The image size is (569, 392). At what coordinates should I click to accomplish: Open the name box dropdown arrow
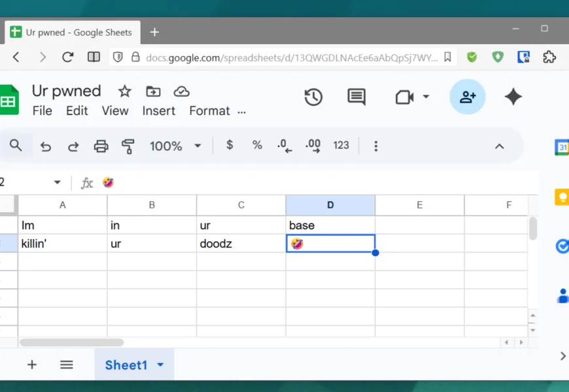tap(57, 182)
